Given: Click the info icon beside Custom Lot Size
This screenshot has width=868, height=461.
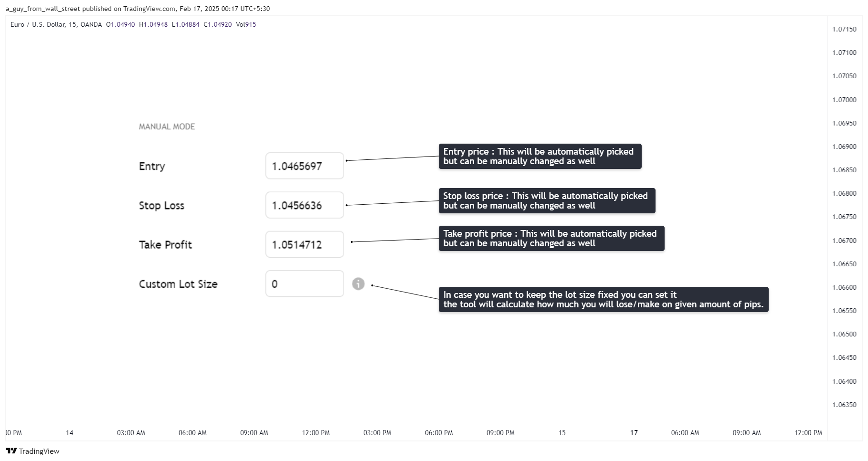Looking at the screenshot, I should pos(358,284).
